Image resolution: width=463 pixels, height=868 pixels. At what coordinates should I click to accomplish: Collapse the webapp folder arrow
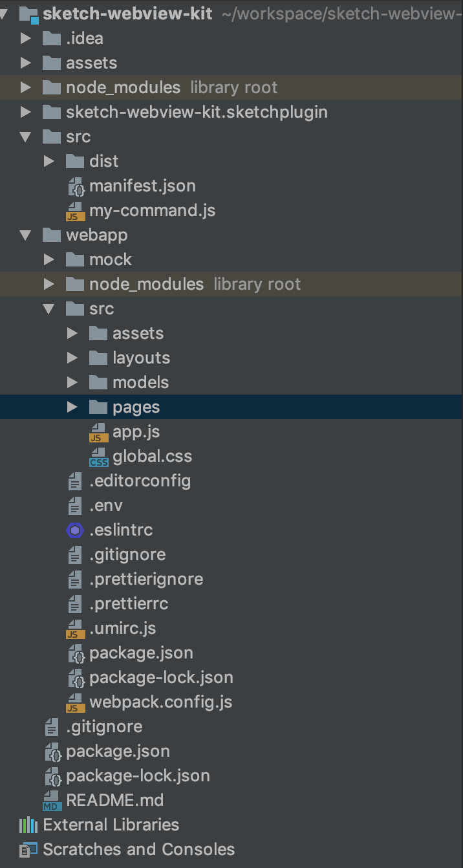(x=26, y=235)
